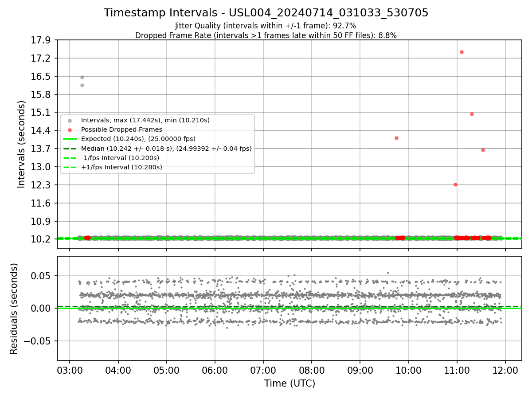
Task: Click the red dropped-frame point near 13.65 seconds
Action: [483, 150]
